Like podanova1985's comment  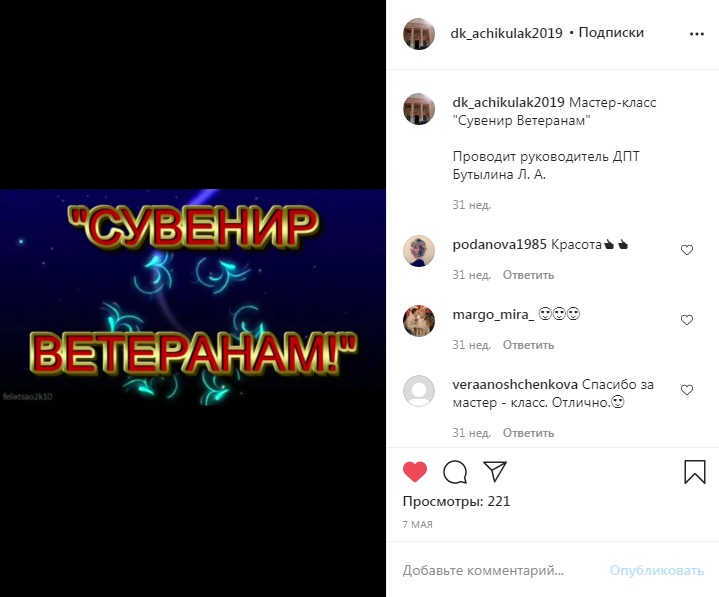686,250
